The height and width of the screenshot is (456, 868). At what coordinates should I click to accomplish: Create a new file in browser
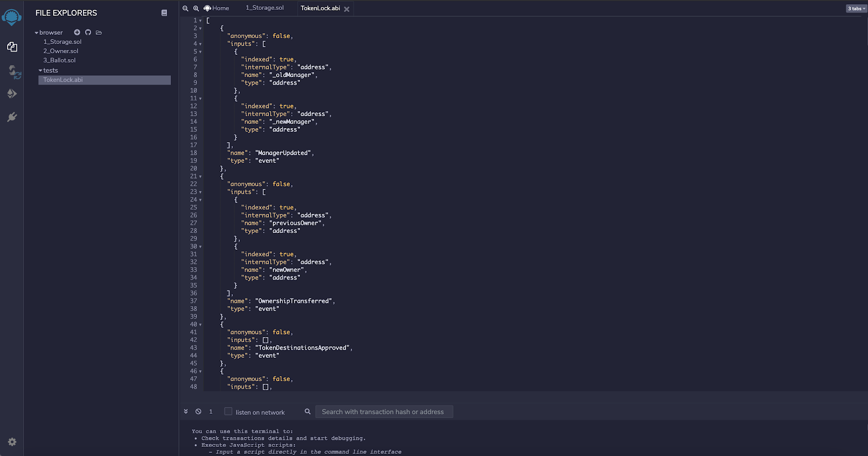77,33
